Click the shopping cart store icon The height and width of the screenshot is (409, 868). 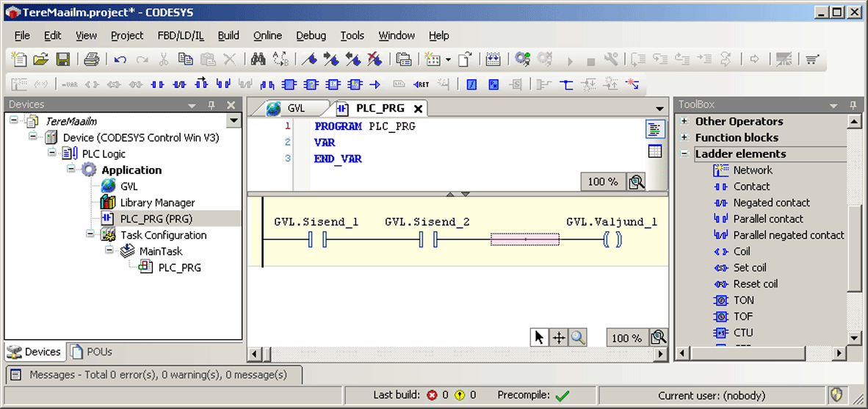coord(812,59)
